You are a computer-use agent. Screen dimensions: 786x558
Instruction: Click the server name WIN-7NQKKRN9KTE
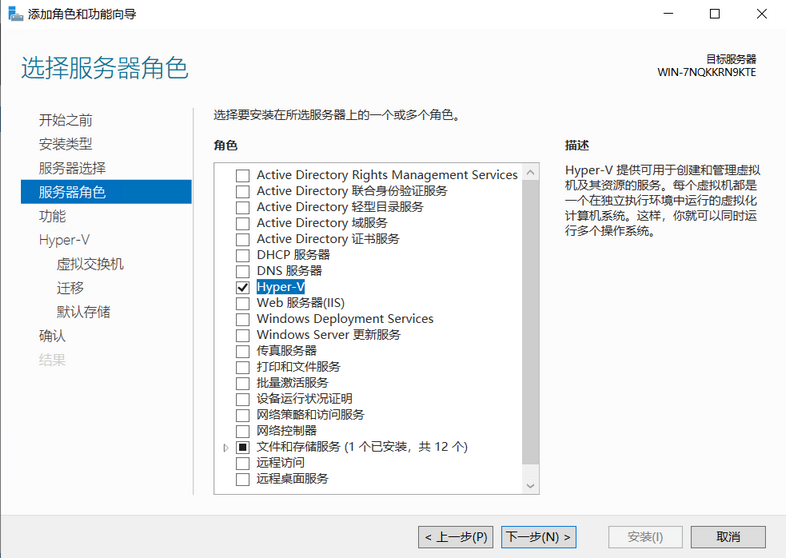706,72
